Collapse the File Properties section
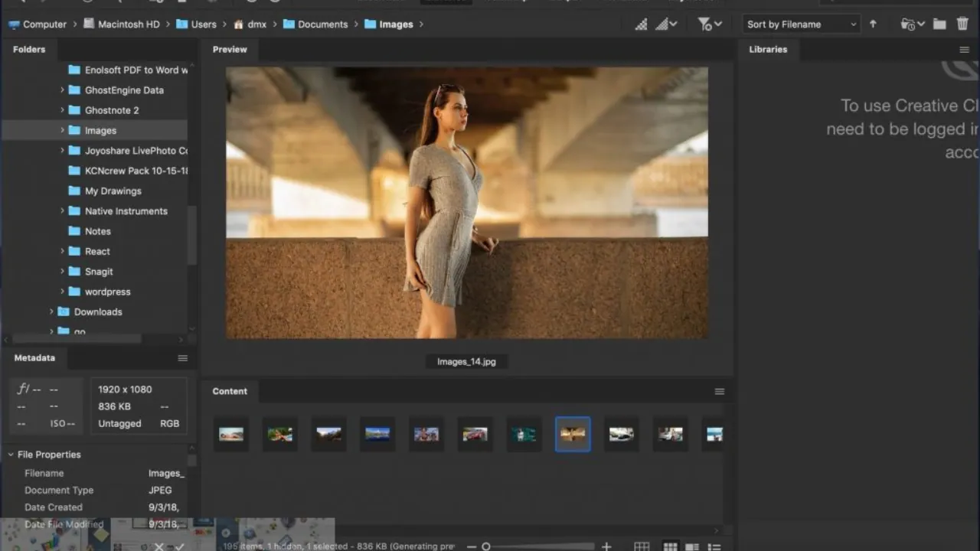Screen dimensions: 980x551 coord(11,455)
